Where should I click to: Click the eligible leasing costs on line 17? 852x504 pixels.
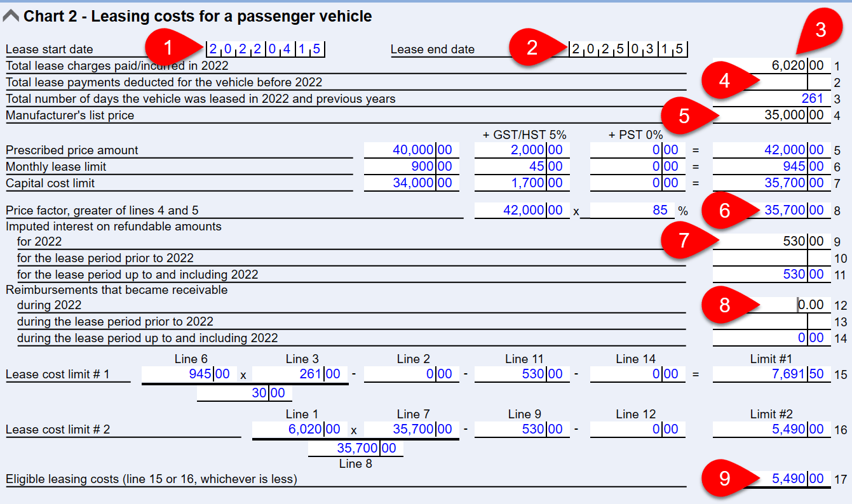coord(771,479)
